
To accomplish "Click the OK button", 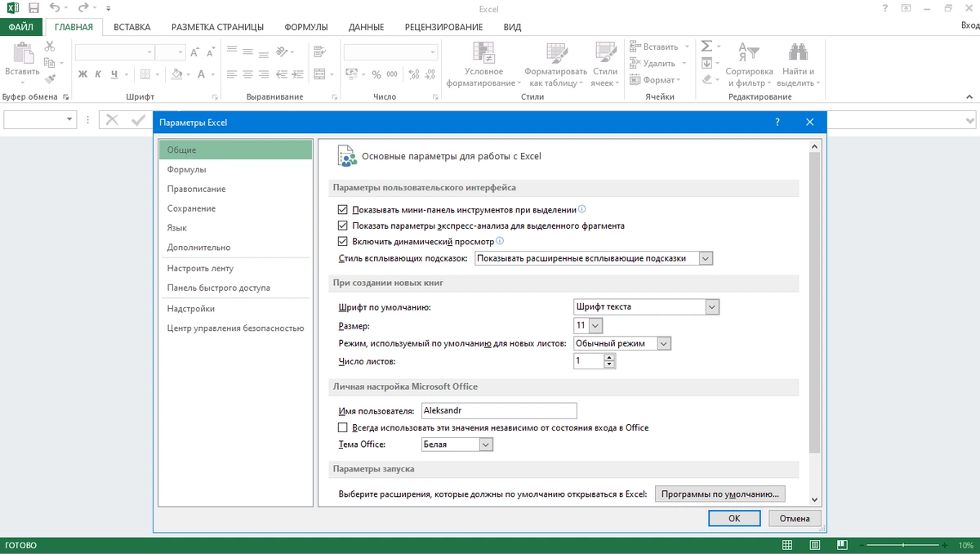I will pos(734,518).
